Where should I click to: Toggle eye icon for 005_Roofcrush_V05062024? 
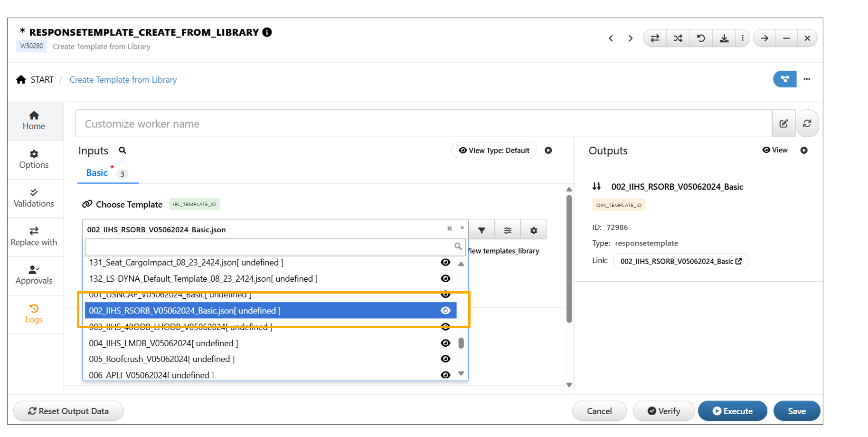tap(445, 359)
